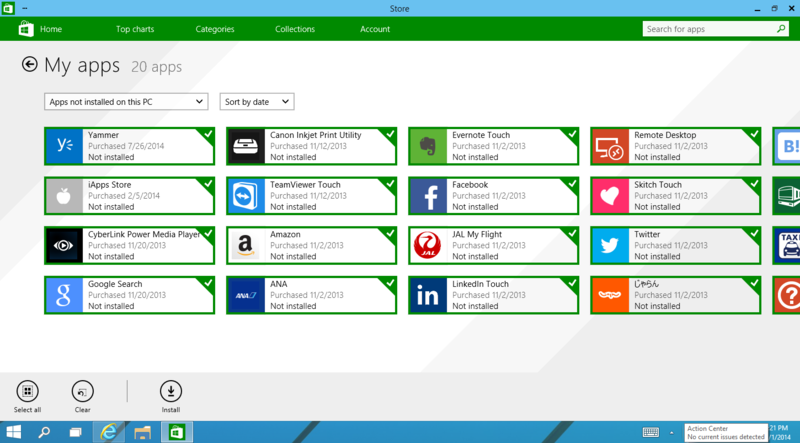800x443 pixels.
Task: Open the Collections menu
Action: pyautogui.click(x=295, y=29)
